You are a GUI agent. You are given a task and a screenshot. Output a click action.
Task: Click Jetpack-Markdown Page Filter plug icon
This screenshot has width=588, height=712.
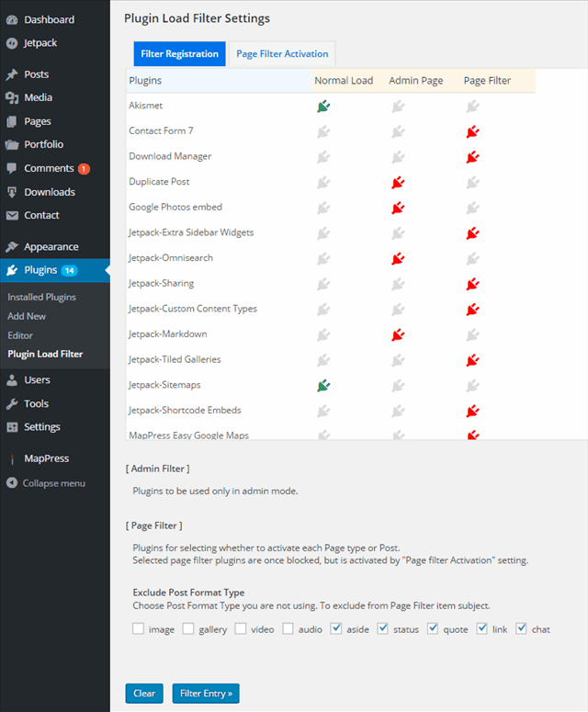[472, 335]
